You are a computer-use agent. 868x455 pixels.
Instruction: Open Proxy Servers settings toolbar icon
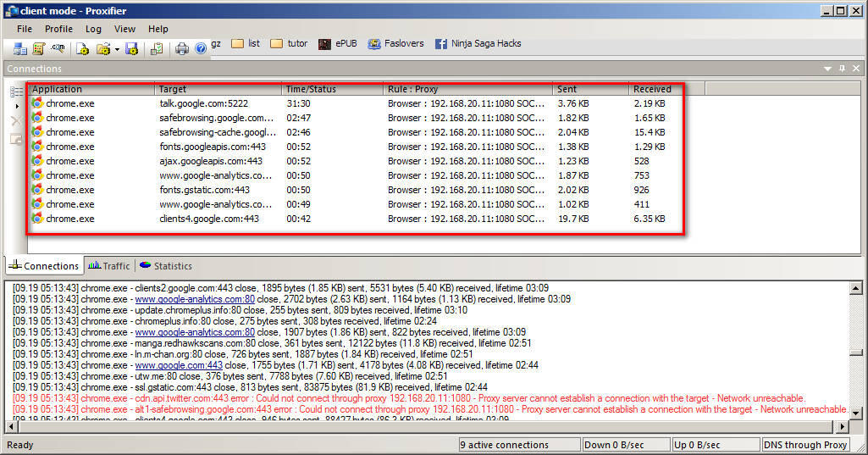20,49
